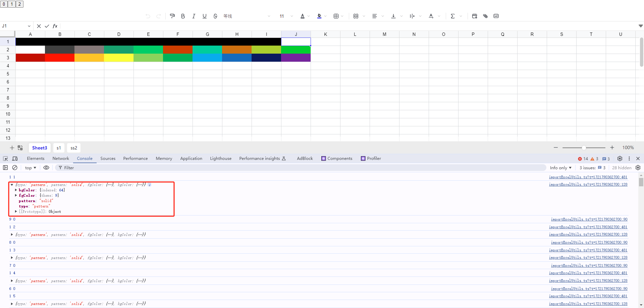Set the font color using color swatch
This screenshot has width=644, height=308.
click(x=303, y=16)
